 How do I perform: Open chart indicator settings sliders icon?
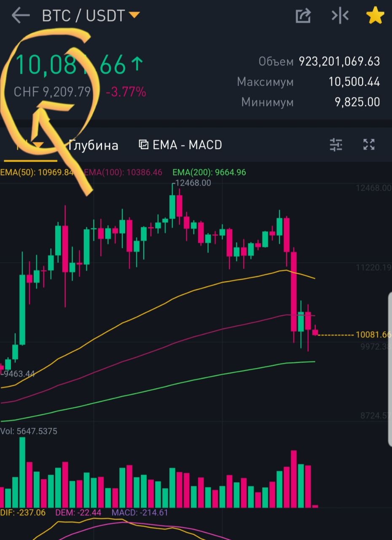coord(336,145)
